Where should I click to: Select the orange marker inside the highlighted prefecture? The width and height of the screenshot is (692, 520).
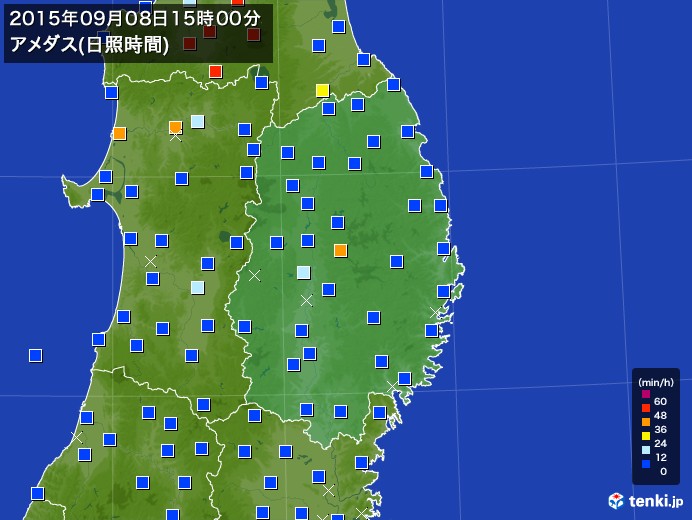pos(340,250)
